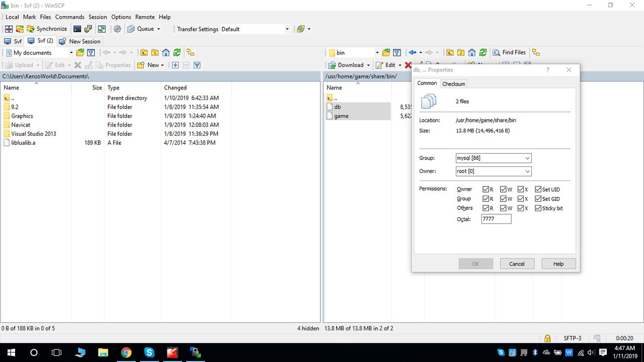Toggle Owner R permission checkbox
The width and height of the screenshot is (644, 362).
click(x=486, y=190)
